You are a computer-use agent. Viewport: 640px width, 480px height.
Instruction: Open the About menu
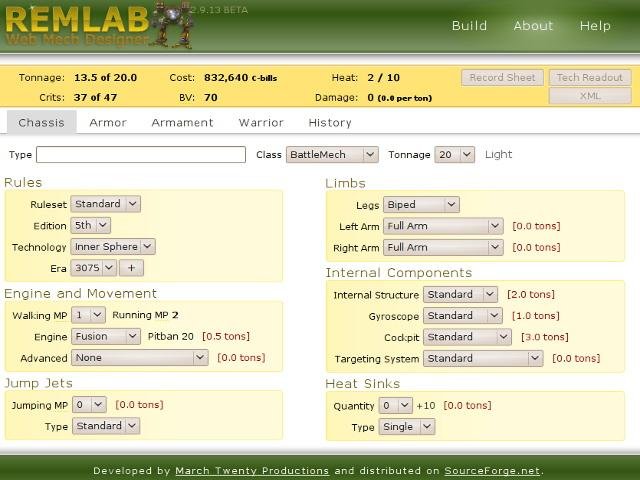tap(533, 26)
